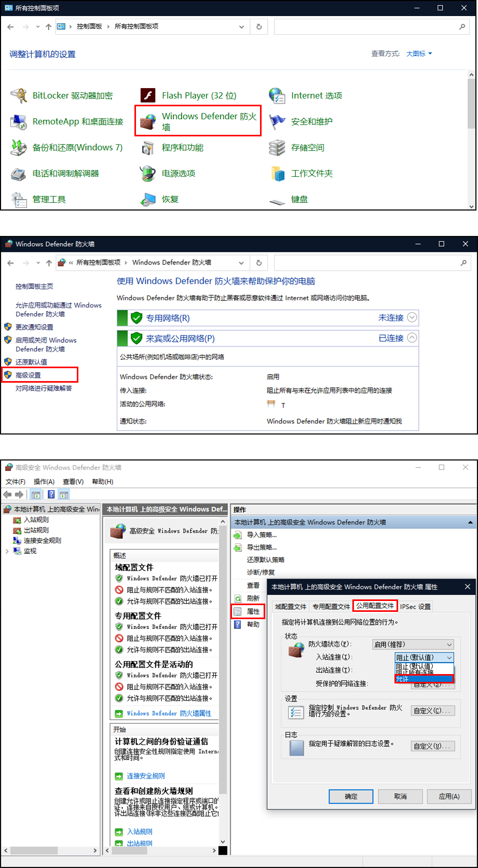
Task: Select 入站规则 in the left tree
Action: point(36,520)
